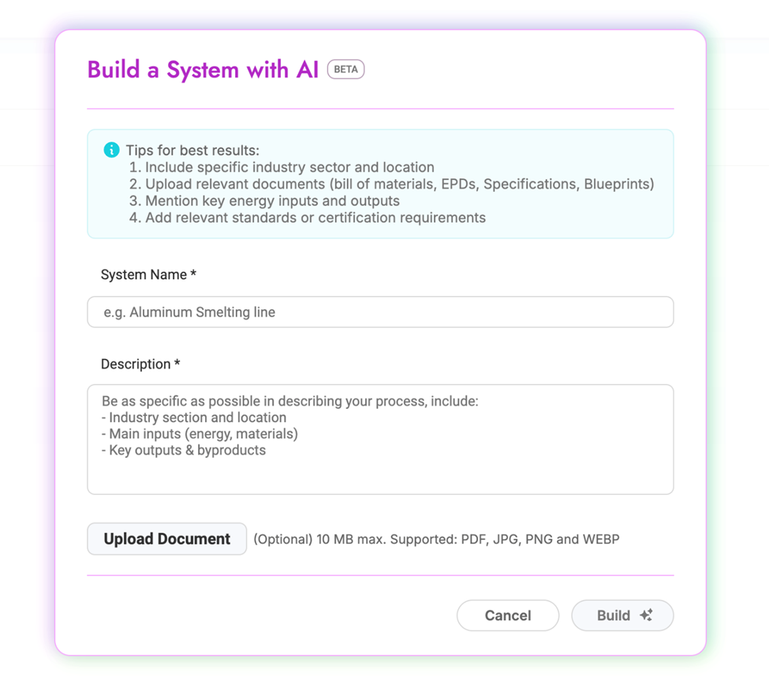Focus the System Name input field
This screenshot has width=769, height=700.
click(380, 313)
